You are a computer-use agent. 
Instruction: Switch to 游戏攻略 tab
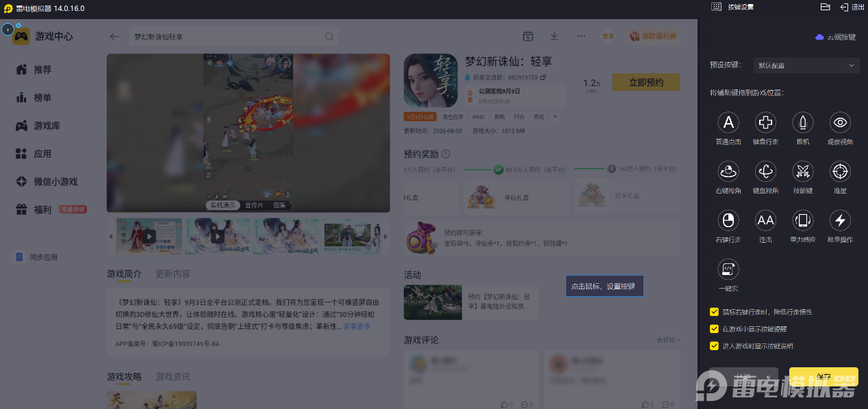(x=124, y=377)
